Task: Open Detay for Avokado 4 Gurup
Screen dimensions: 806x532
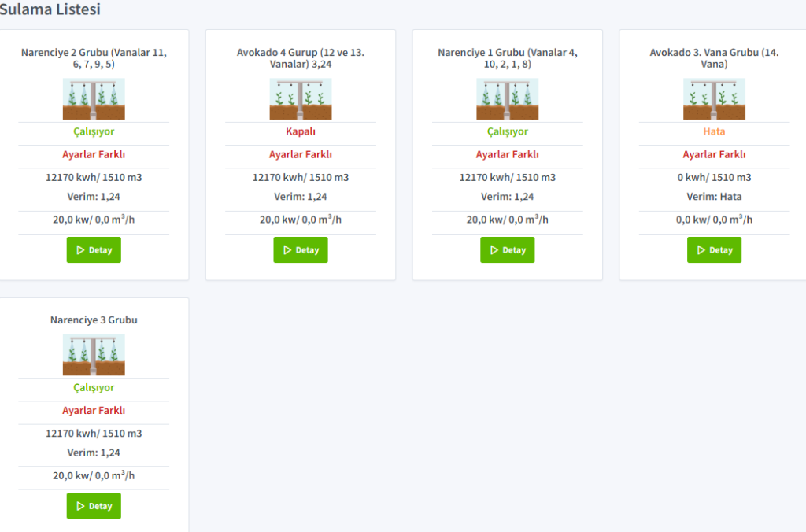Action: (x=301, y=250)
